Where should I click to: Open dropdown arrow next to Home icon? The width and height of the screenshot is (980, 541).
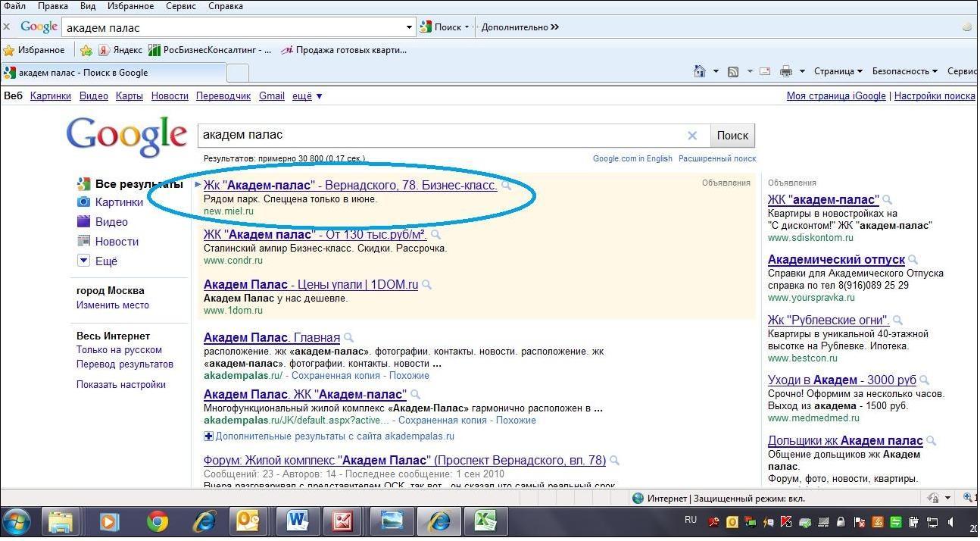pyautogui.click(x=716, y=71)
